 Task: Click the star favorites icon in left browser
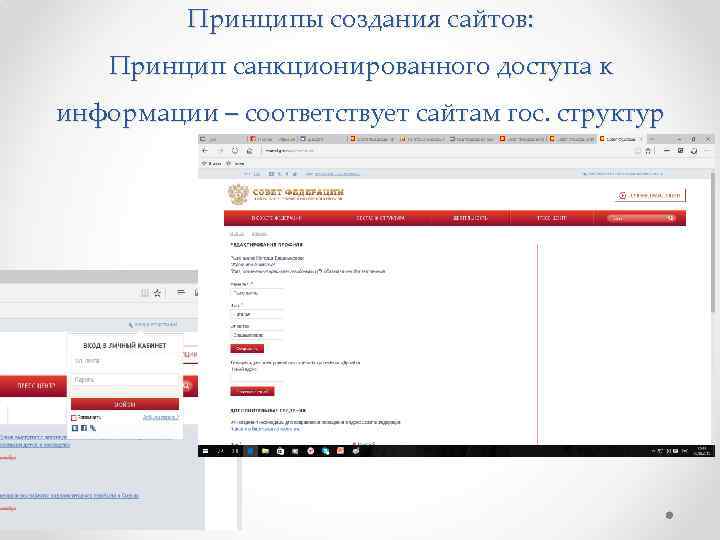158,292
